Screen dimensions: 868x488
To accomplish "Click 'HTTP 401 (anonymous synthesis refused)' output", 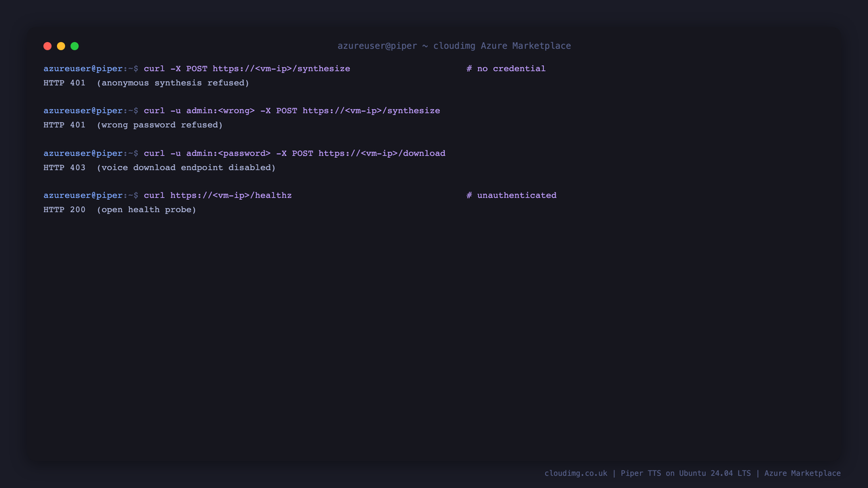I will (x=146, y=83).
